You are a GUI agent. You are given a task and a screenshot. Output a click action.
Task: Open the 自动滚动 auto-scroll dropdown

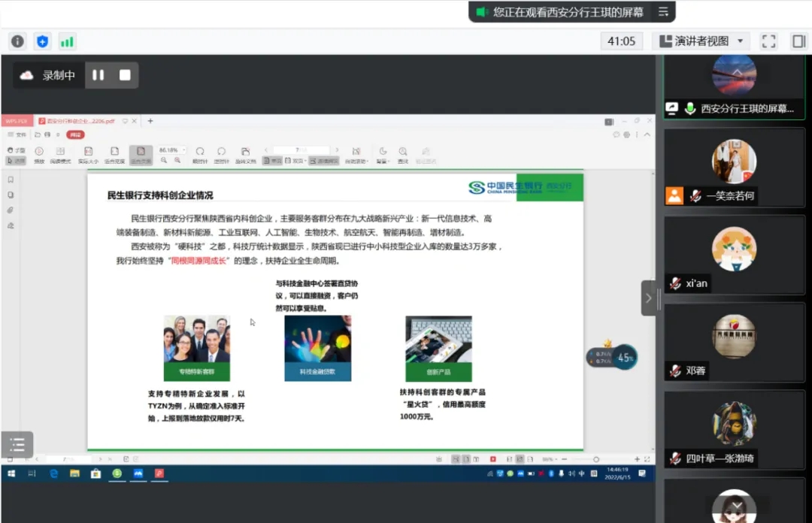click(356, 155)
